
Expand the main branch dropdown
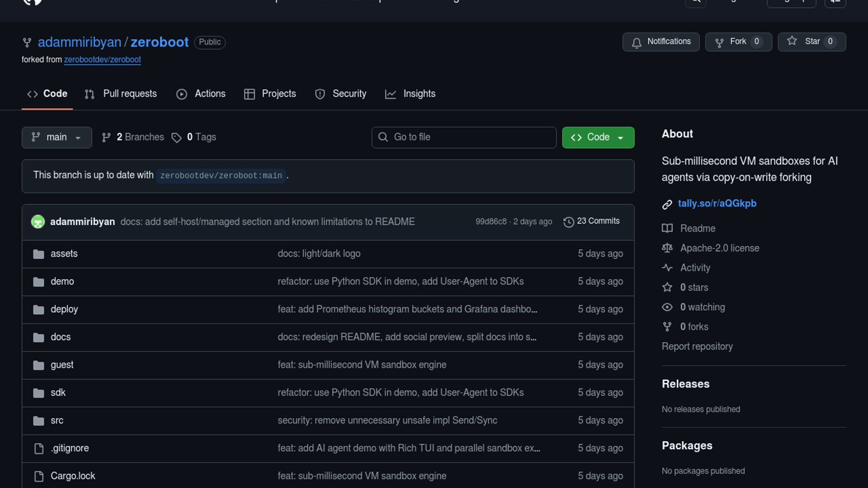[x=57, y=137]
